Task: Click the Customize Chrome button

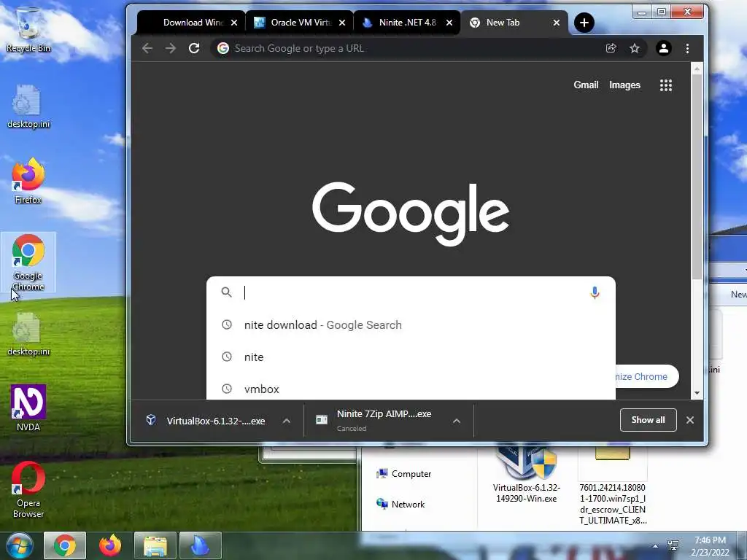Action: [647, 376]
